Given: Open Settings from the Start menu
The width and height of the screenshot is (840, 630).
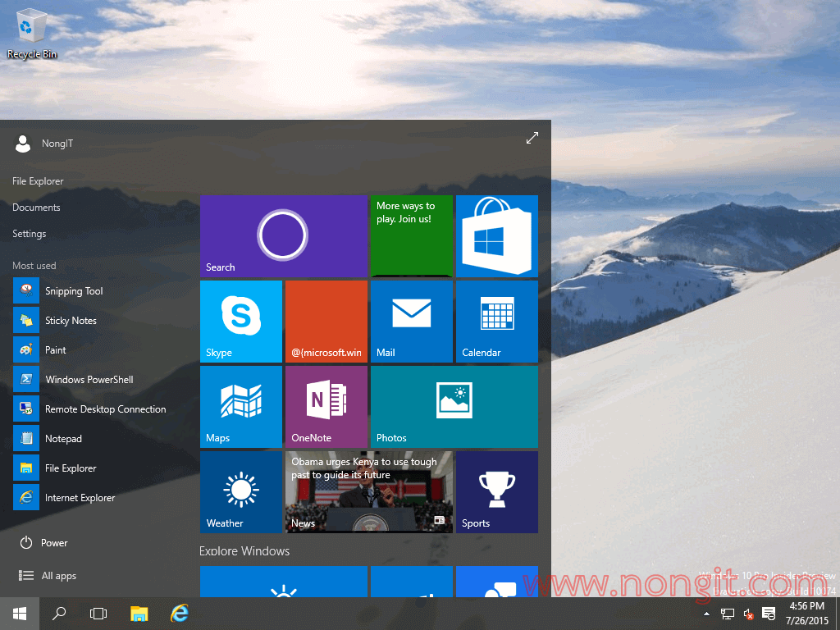Looking at the screenshot, I should click(30, 234).
